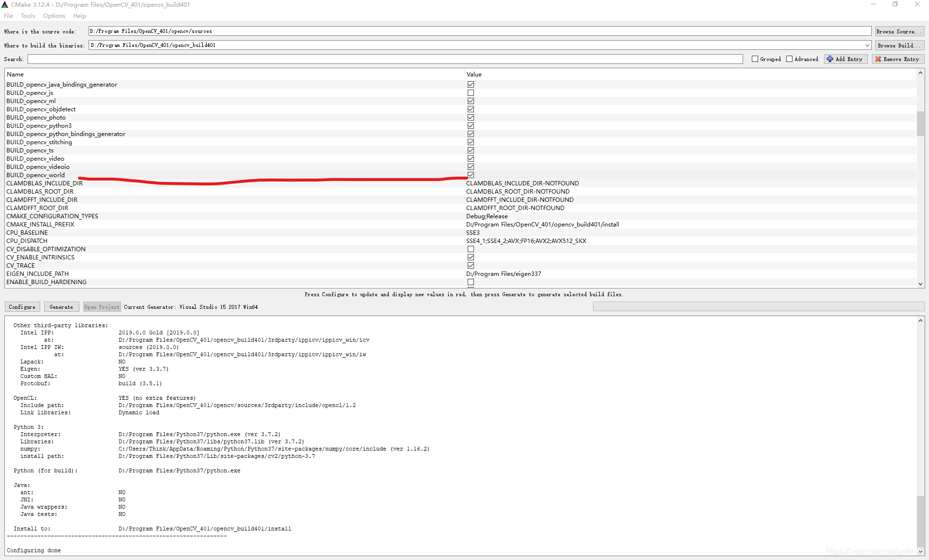Click the Generate button
The width and height of the screenshot is (929, 560).
pos(61,307)
